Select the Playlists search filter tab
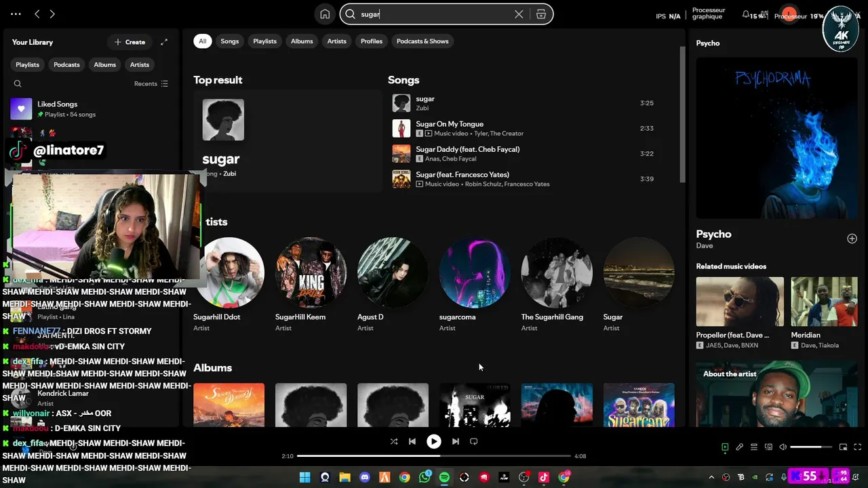The image size is (868, 488). (x=264, y=41)
